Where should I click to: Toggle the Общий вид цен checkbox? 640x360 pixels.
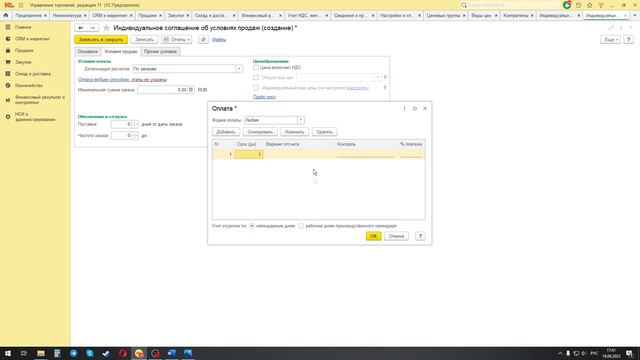(256, 77)
